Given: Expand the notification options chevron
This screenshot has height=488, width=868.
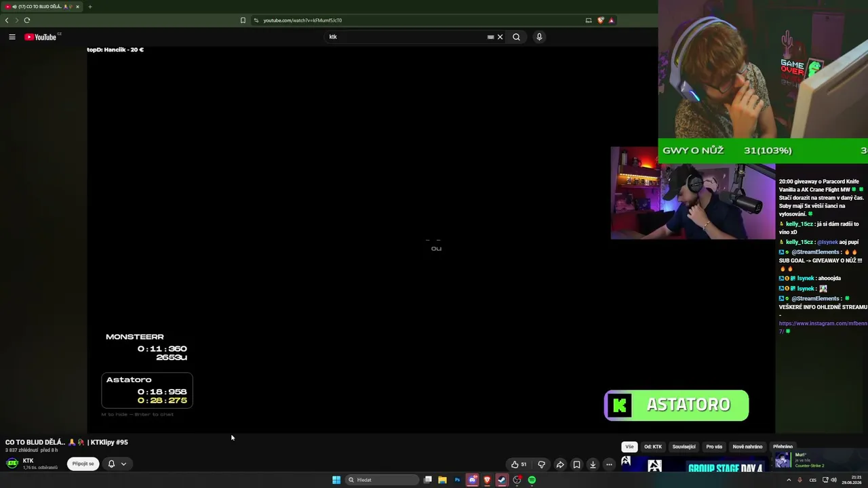Looking at the screenshot, I should coord(123,464).
